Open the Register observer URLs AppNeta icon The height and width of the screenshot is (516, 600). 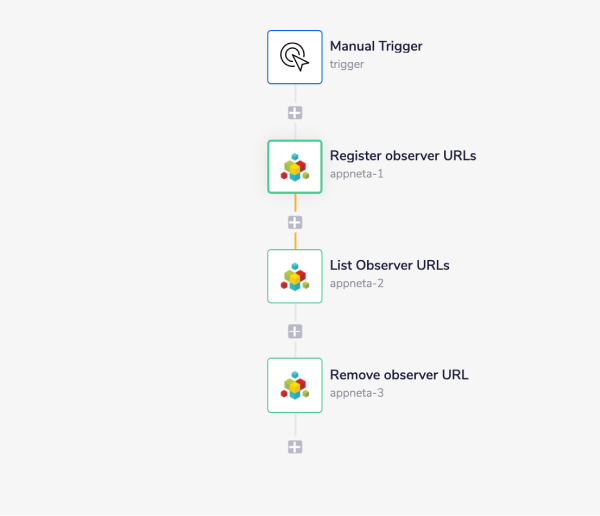295,166
